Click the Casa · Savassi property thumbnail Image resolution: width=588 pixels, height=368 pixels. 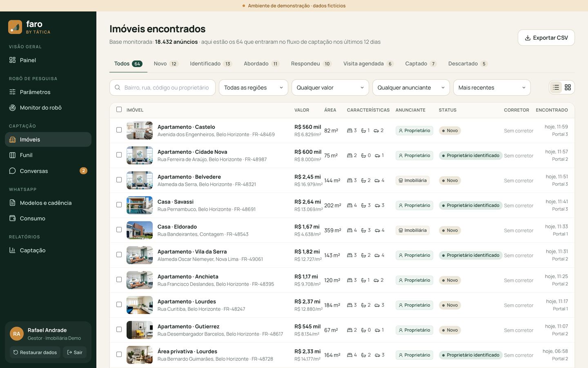point(140,205)
